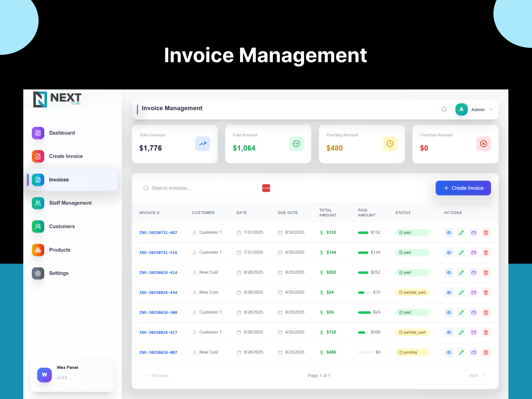View invoice INV-20250826-917 with eye icon
Viewport: 532px width, 399px height.
pos(449,332)
